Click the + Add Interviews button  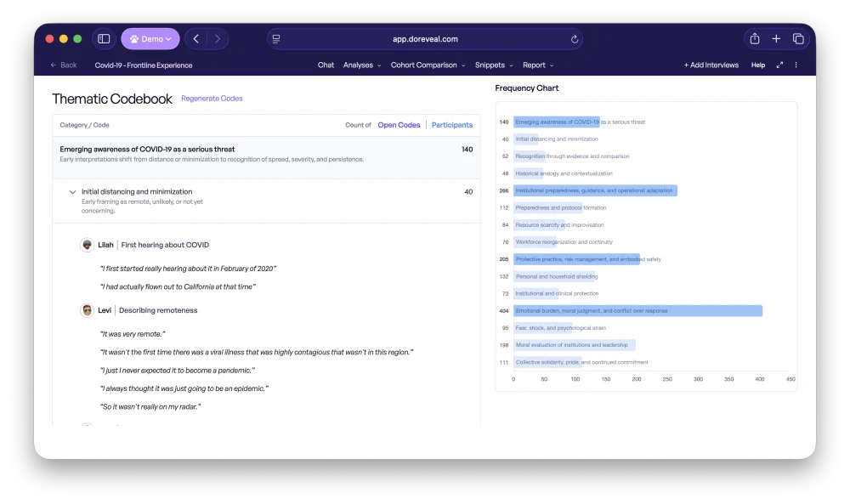tap(711, 65)
